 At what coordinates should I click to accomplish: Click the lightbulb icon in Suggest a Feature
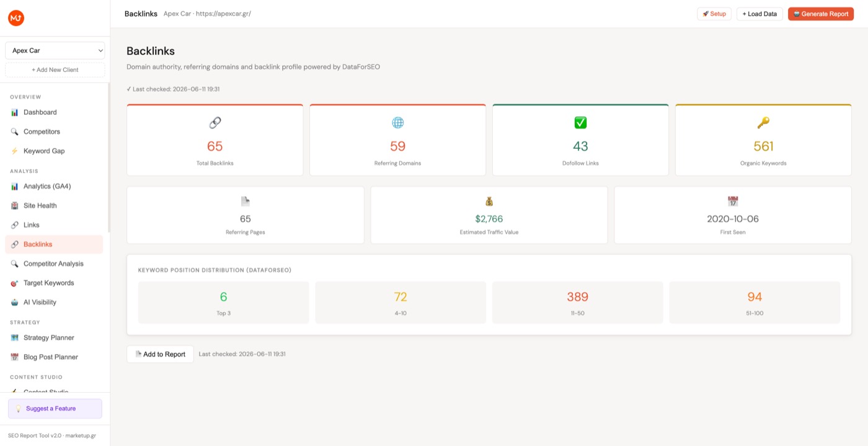coord(19,409)
